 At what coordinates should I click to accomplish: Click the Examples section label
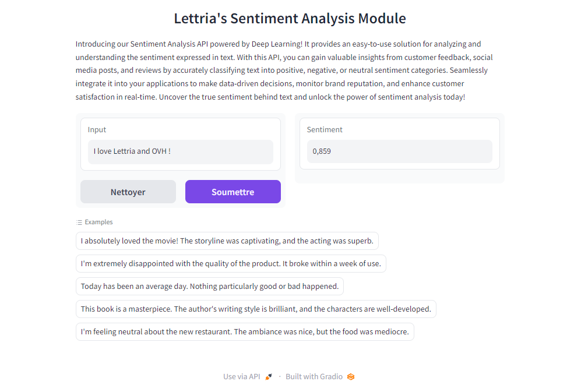[x=98, y=222]
